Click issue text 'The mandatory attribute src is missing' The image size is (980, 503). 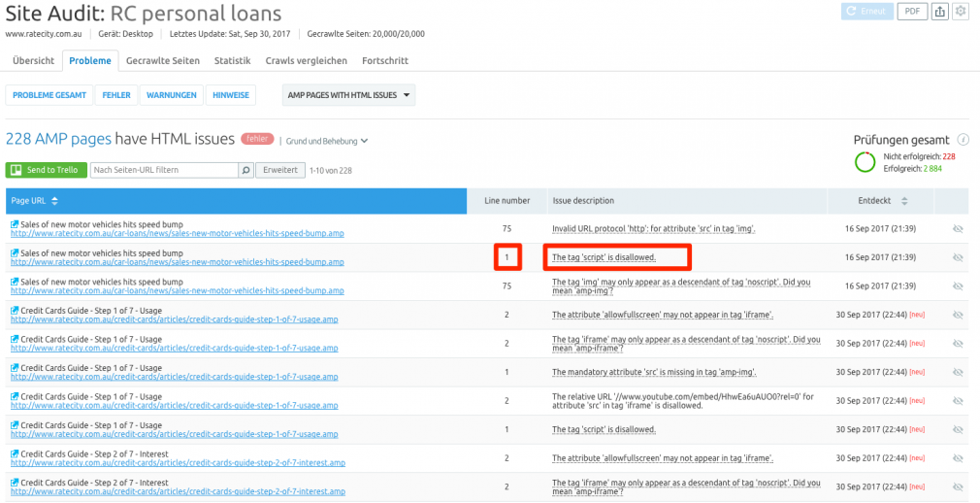(654, 372)
